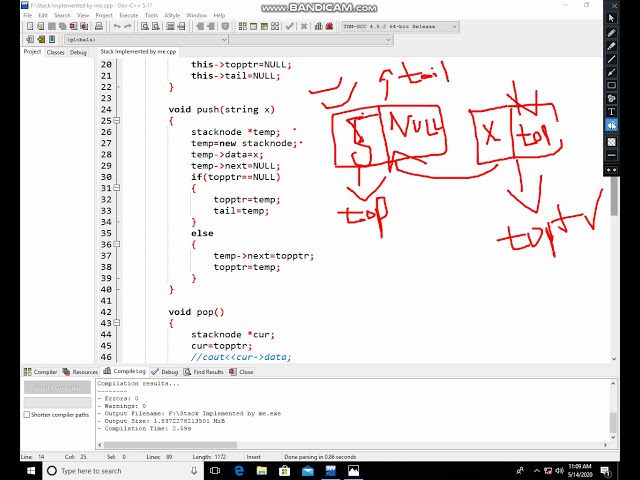The image size is (640, 480).
Task: Click the Run toolbar icon
Action: (x=253, y=27)
